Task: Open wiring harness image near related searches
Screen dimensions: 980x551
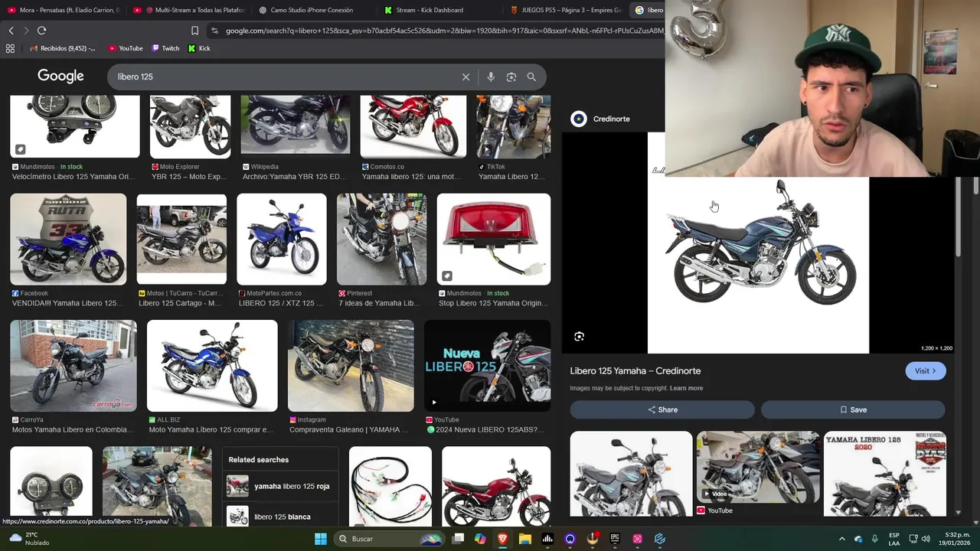Action: pos(390,487)
